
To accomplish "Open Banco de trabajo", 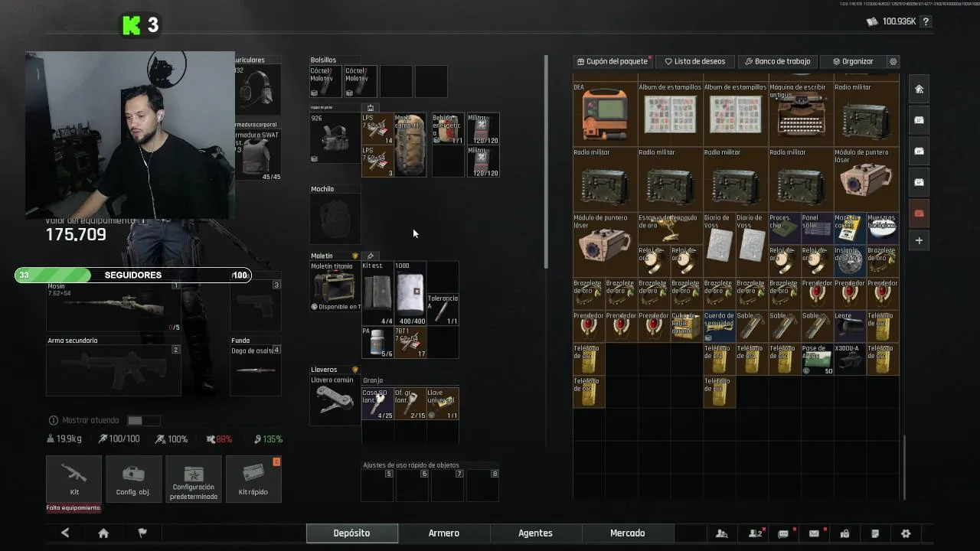I will (x=777, y=61).
